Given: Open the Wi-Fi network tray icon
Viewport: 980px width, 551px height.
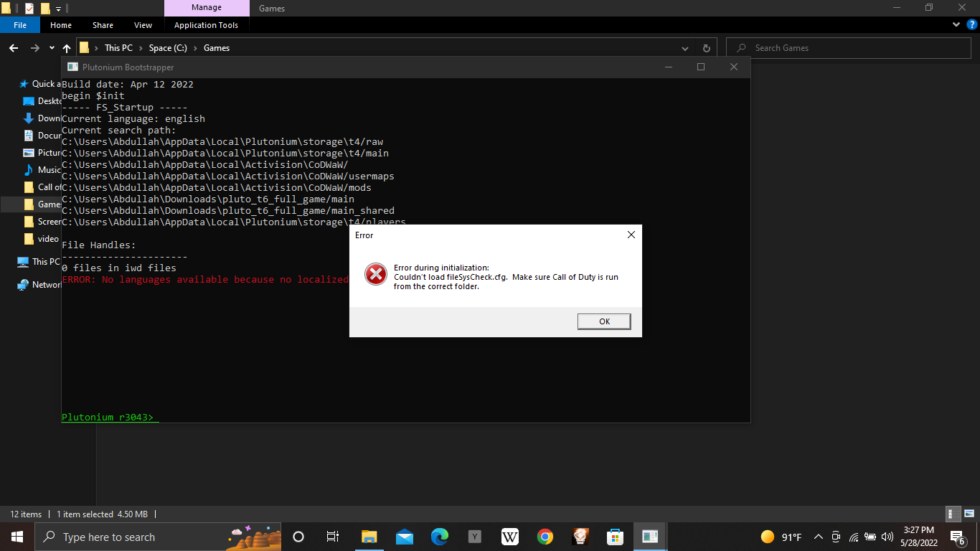Looking at the screenshot, I should click(854, 537).
